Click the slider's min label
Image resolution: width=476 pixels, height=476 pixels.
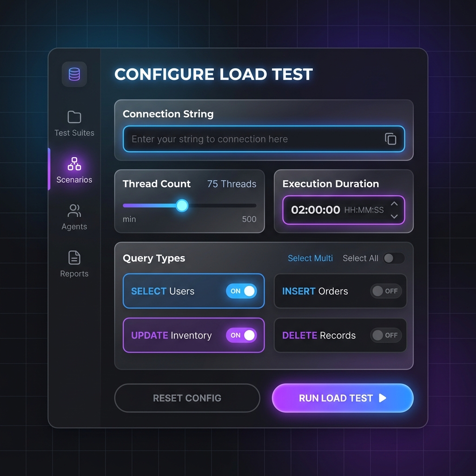pyautogui.click(x=129, y=219)
